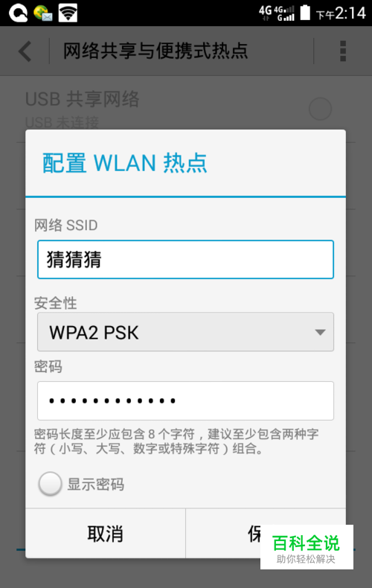Viewport: 372px width, 588px height.
Task: Enable the 显示密码 checkbox
Action: tap(50, 484)
